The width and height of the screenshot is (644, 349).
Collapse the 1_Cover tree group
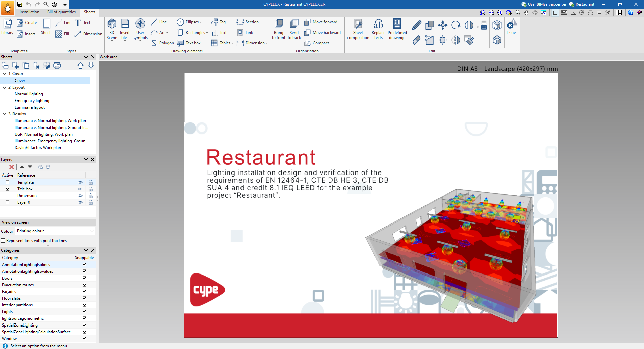(x=5, y=74)
